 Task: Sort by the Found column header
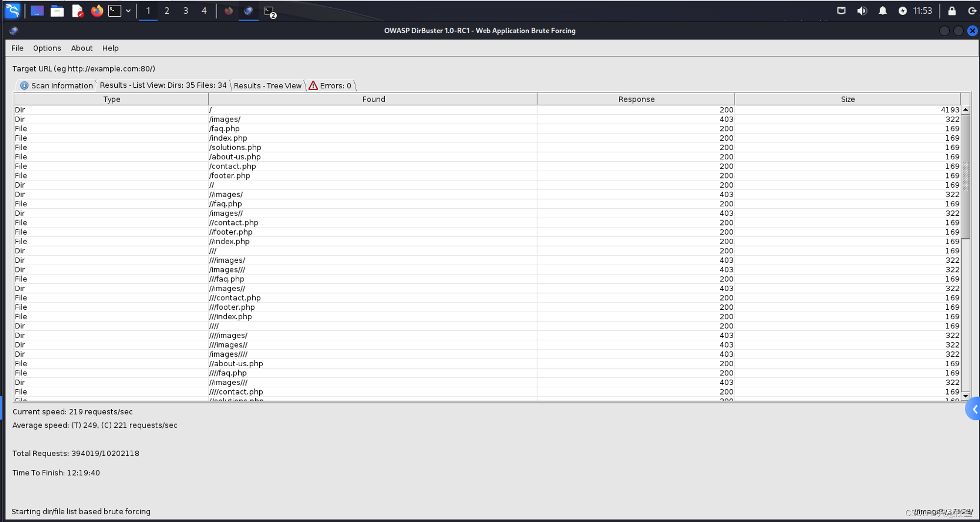click(x=373, y=99)
